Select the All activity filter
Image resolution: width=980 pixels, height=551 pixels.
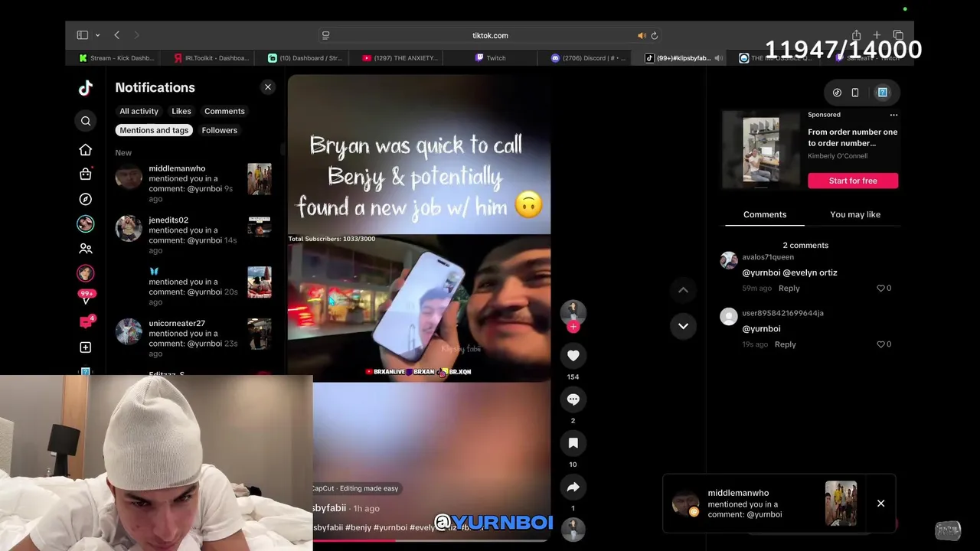(x=139, y=111)
